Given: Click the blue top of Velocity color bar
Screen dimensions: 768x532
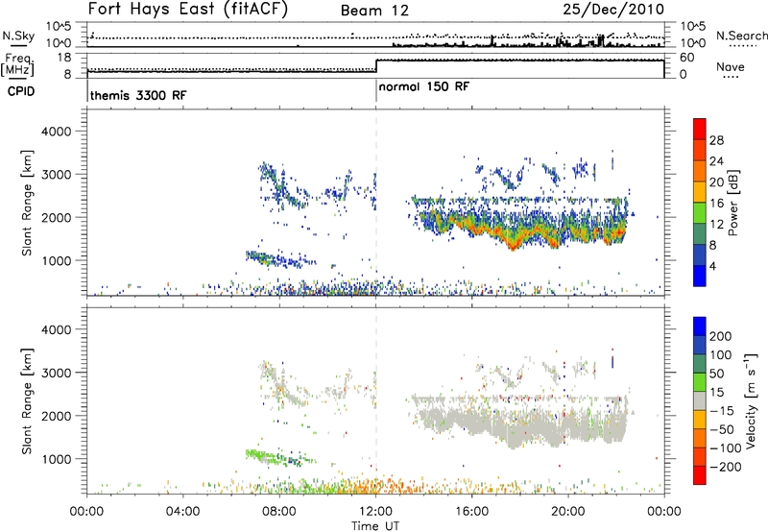Looking at the screenshot, I should click(x=700, y=326).
